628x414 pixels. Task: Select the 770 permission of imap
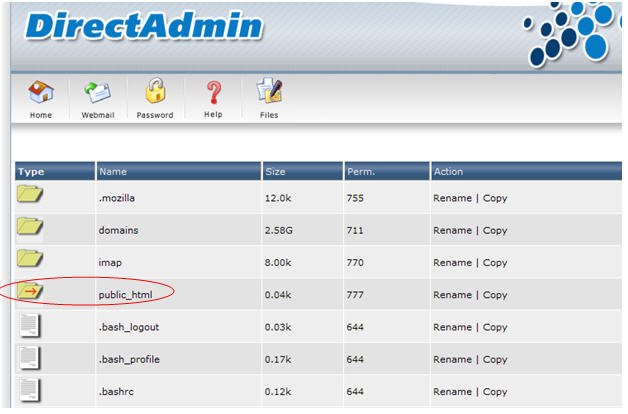[x=355, y=263]
